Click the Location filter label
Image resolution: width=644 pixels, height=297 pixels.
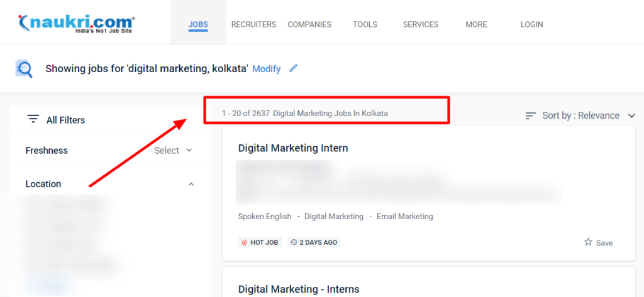(43, 184)
